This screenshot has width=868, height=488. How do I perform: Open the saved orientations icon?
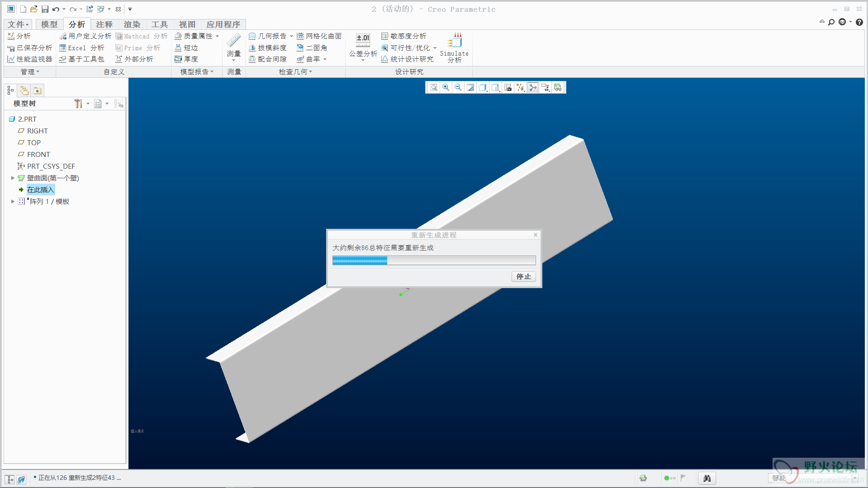(x=496, y=88)
